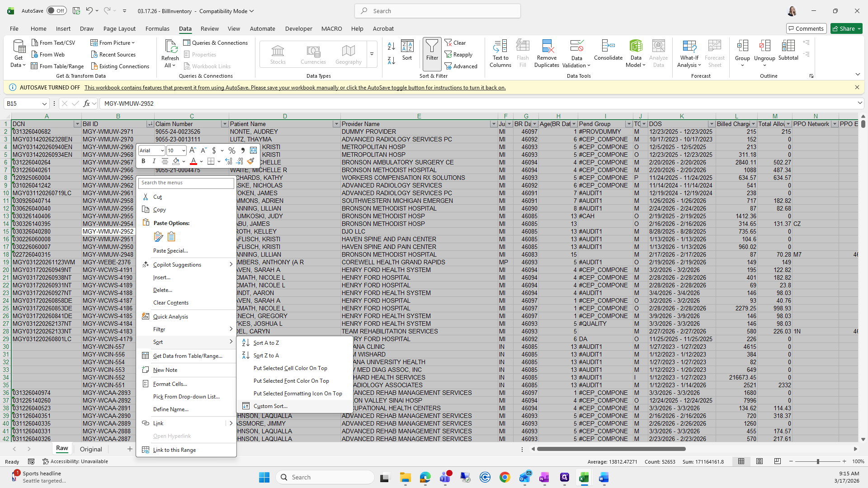Toggle the AutoSave switch
Image resolution: width=868 pixels, height=488 pixels.
57,11
